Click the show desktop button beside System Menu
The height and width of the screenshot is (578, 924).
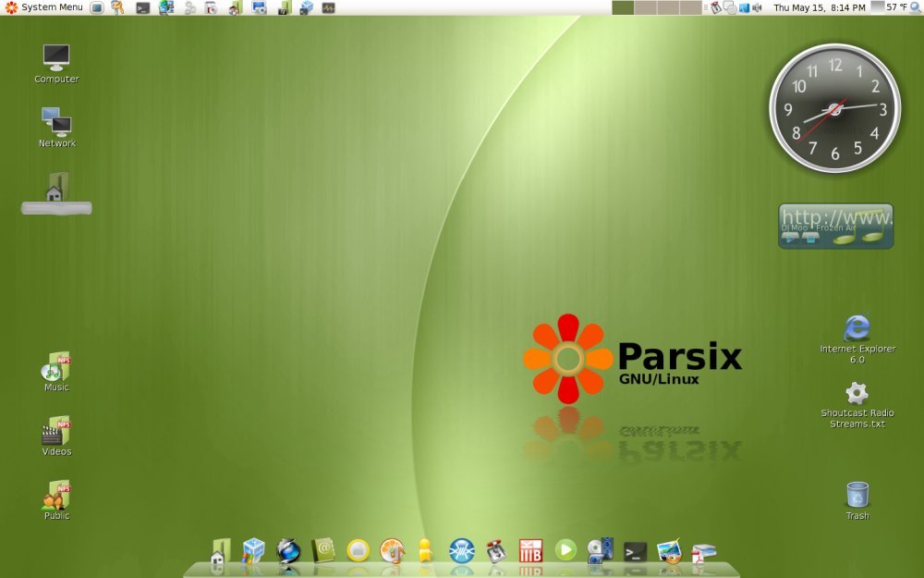coord(97,7)
